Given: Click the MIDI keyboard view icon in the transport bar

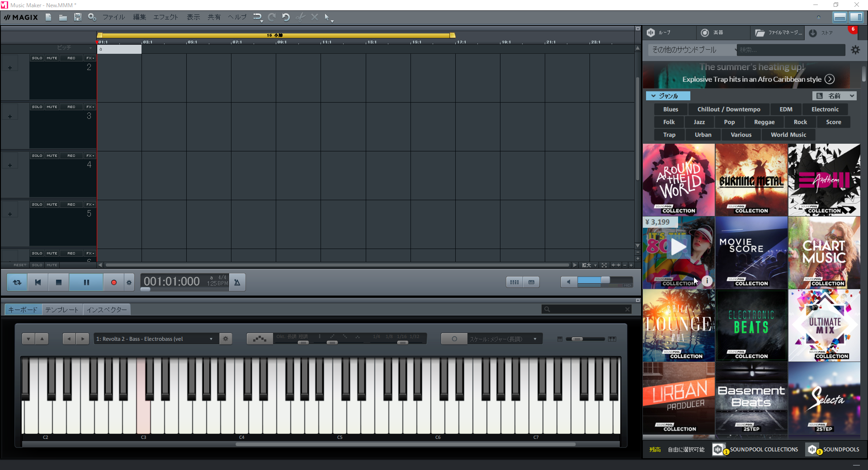Looking at the screenshot, I should point(531,282).
